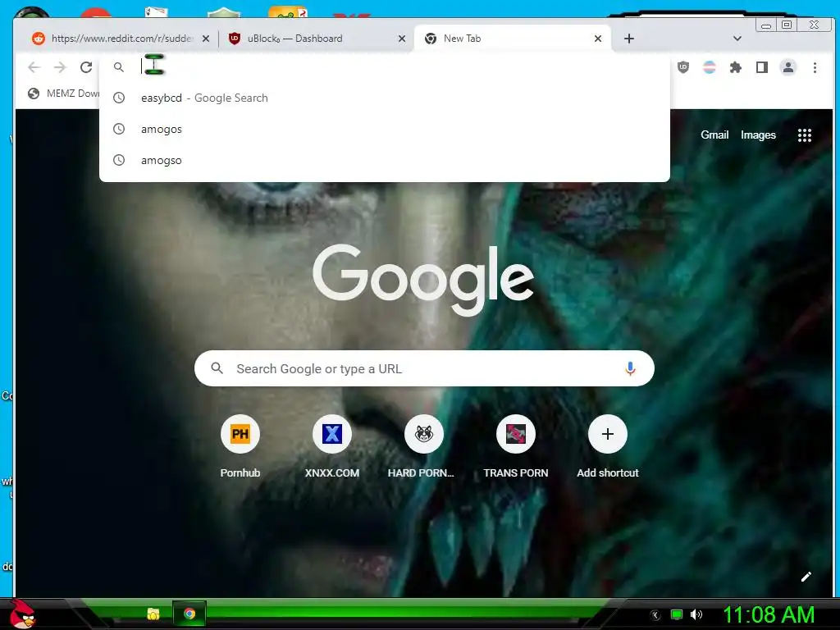This screenshot has width=840, height=630.
Task: Customize this page with pencil icon
Action: point(806,577)
